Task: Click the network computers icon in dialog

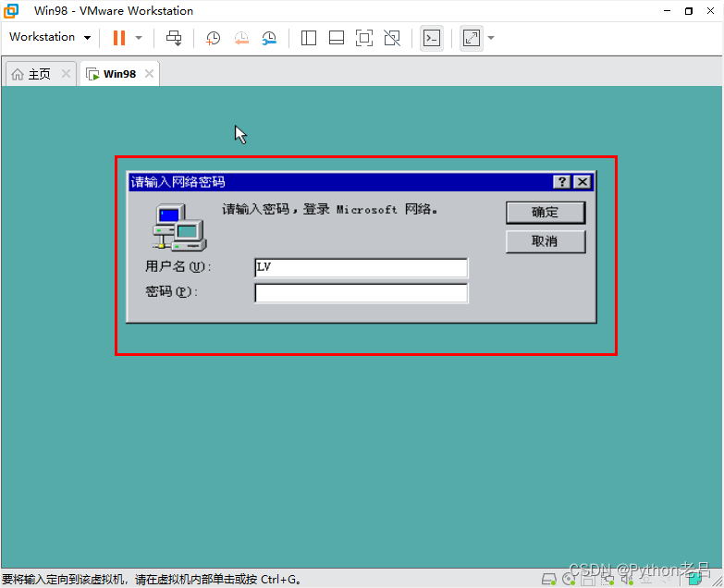Action: click(179, 227)
